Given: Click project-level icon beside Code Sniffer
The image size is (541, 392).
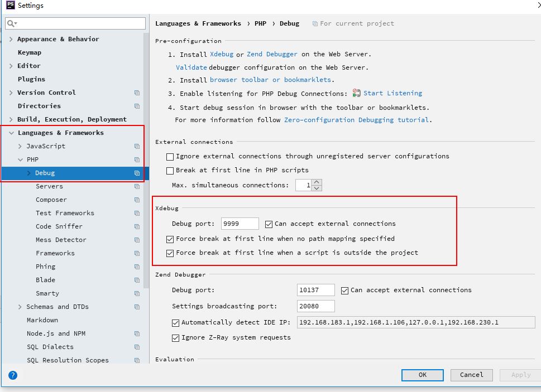Looking at the screenshot, I should tap(137, 226).
